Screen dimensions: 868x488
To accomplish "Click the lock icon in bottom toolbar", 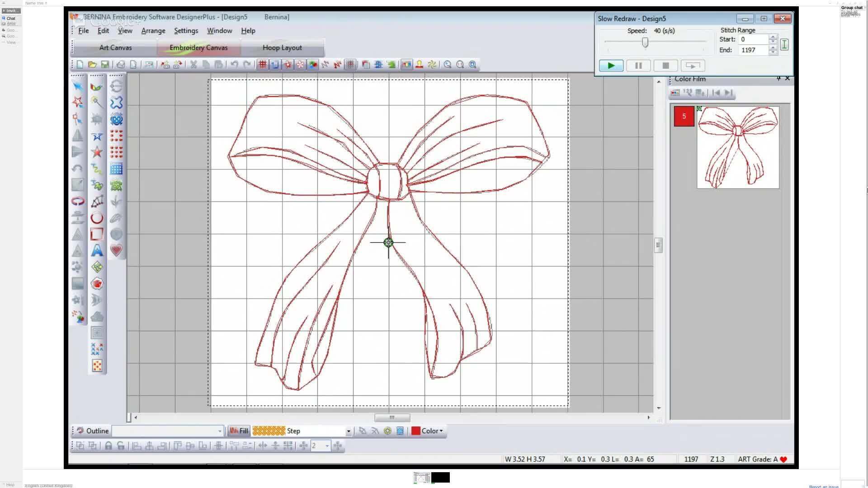I will point(108,446).
